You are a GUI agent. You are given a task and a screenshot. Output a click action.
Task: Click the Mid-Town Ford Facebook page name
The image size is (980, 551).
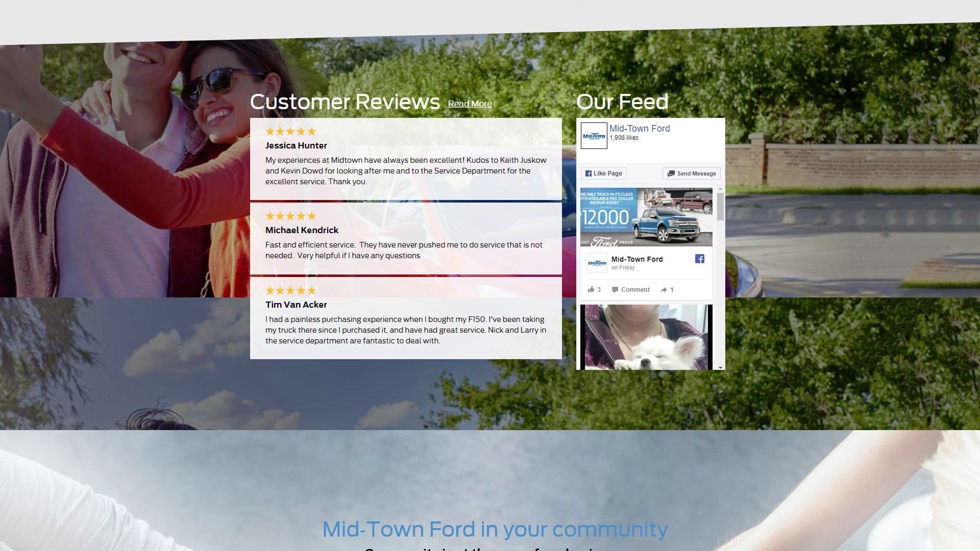tap(640, 128)
